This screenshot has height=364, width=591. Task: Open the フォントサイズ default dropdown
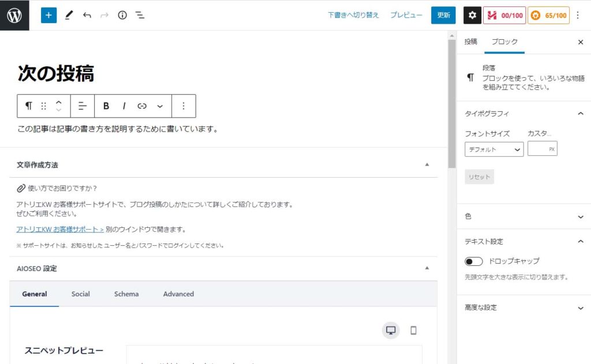click(493, 148)
